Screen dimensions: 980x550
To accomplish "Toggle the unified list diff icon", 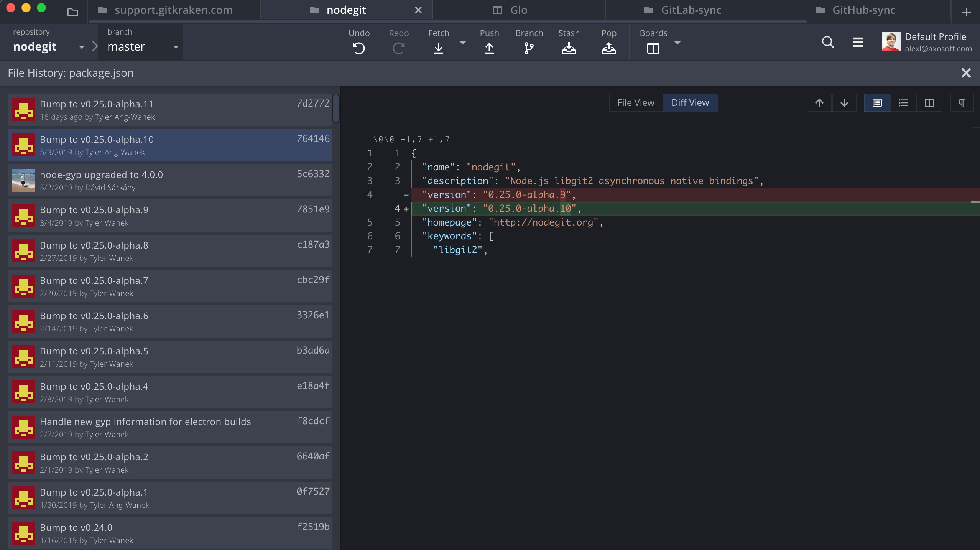I will (x=904, y=103).
